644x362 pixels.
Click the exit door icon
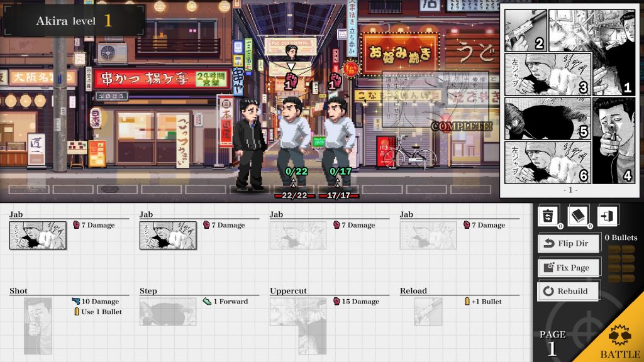pyautogui.click(x=607, y=216)
